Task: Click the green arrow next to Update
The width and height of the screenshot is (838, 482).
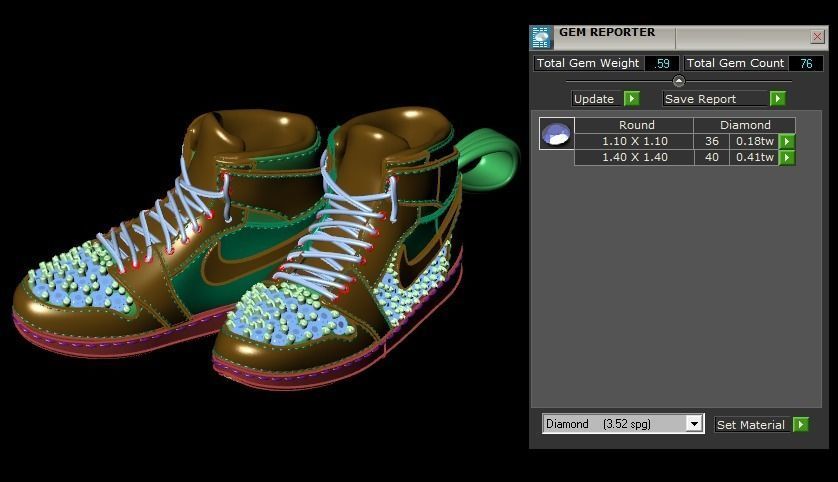Action: 632,99
